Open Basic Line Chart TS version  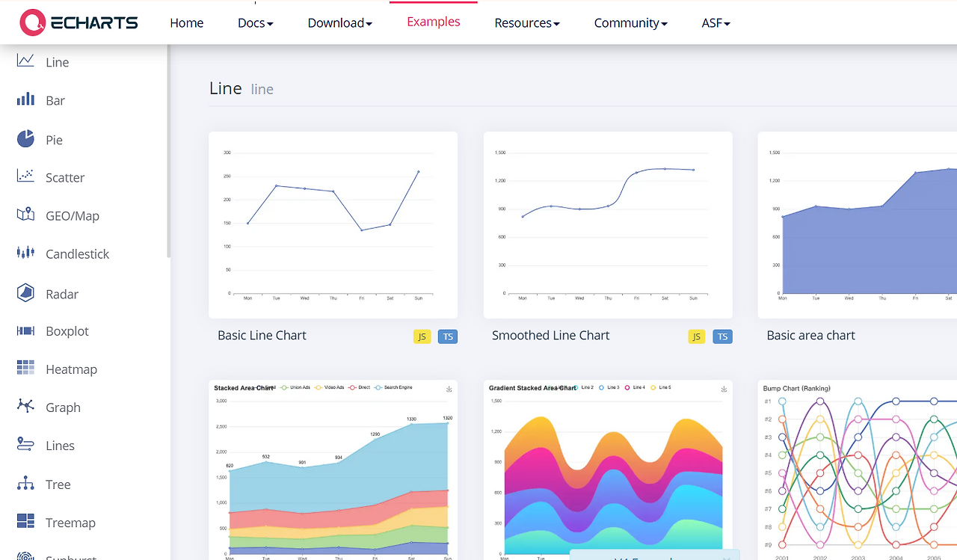point(448,336)
